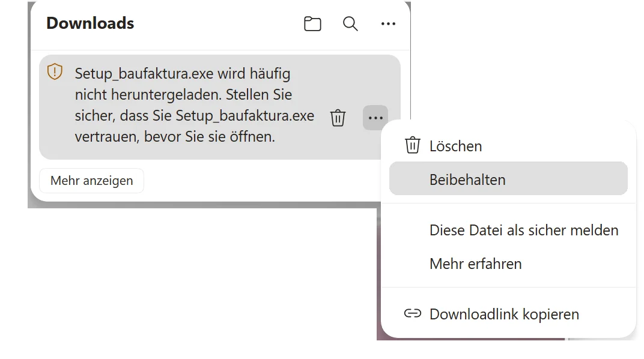The height and width of the screenshot is (359, 644).
Task: Open Mehr erfahren from the menu
Action: point(476,264)
